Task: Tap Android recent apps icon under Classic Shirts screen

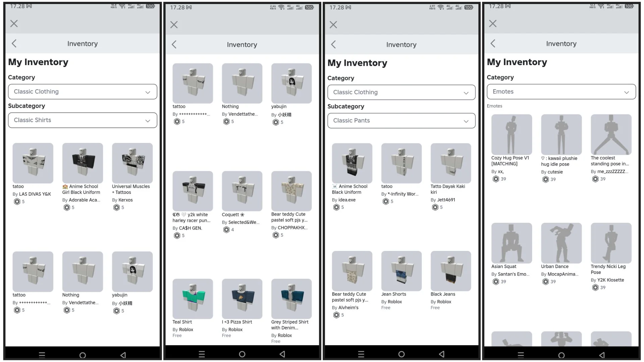Action: pyautogui.click(x=42, y=355)
